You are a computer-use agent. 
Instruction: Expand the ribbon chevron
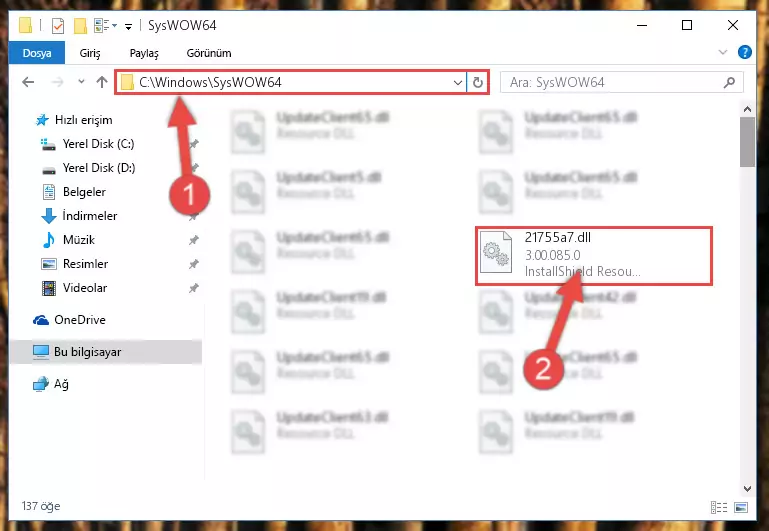click(x=722, y=52)
